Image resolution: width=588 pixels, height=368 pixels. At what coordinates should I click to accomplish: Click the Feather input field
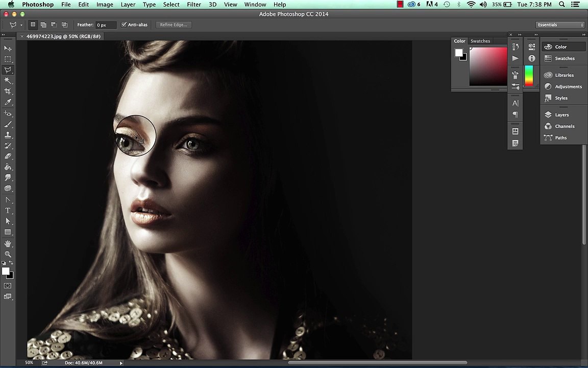tap(106, 25)
